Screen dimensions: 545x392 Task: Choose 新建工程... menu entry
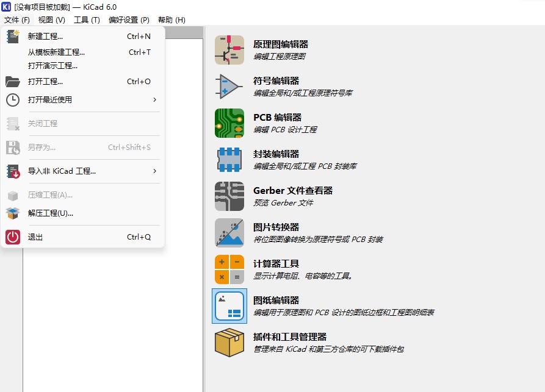(83, 36)
